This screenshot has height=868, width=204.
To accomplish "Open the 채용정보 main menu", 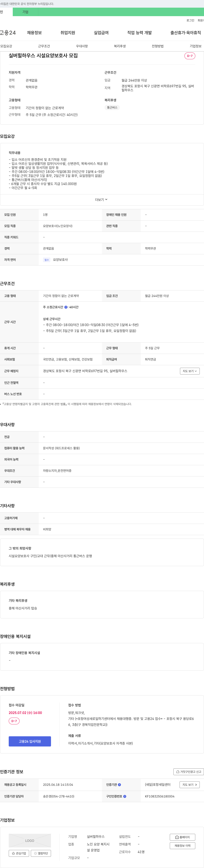I will click(34, 33).
